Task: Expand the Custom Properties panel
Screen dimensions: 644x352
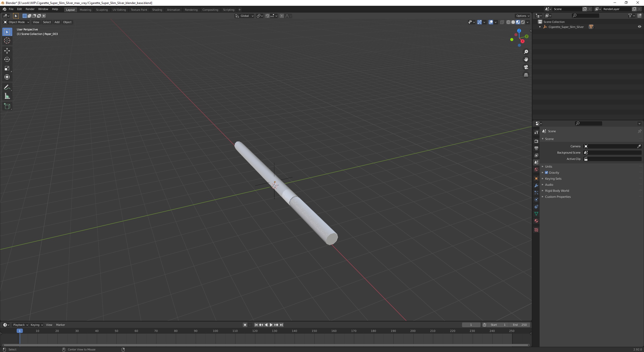Action: pyautogui.click(x=558, y=197)
